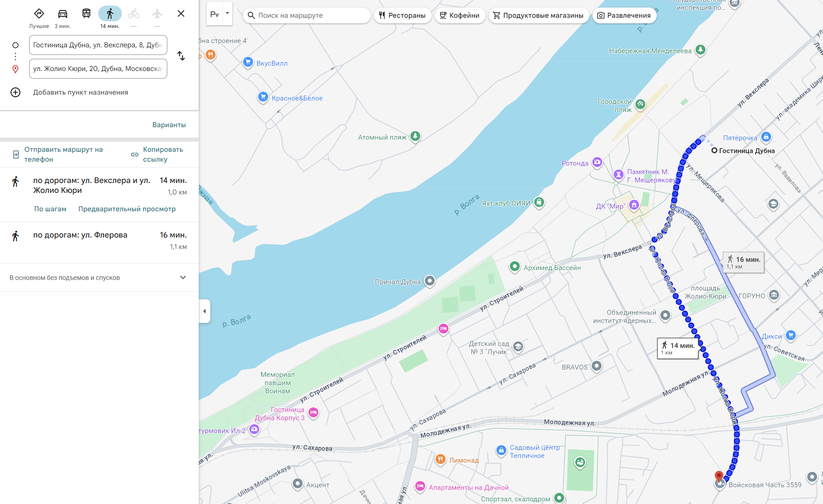The image size is (823, 504).
Task: Open По шагам step-by-step directions
Action: (50, 209)
